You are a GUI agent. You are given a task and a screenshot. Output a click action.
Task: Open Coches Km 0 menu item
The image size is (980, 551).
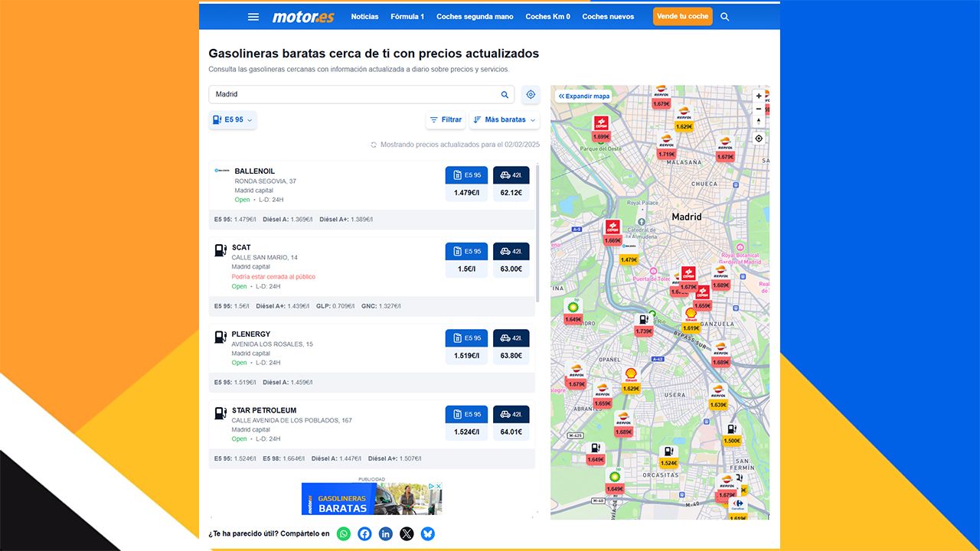click(x=547, y=17)
